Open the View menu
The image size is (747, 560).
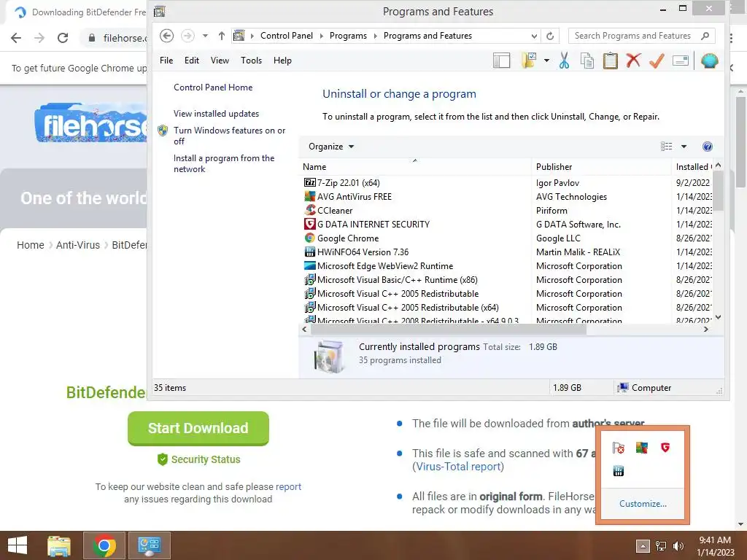[220, 61]
